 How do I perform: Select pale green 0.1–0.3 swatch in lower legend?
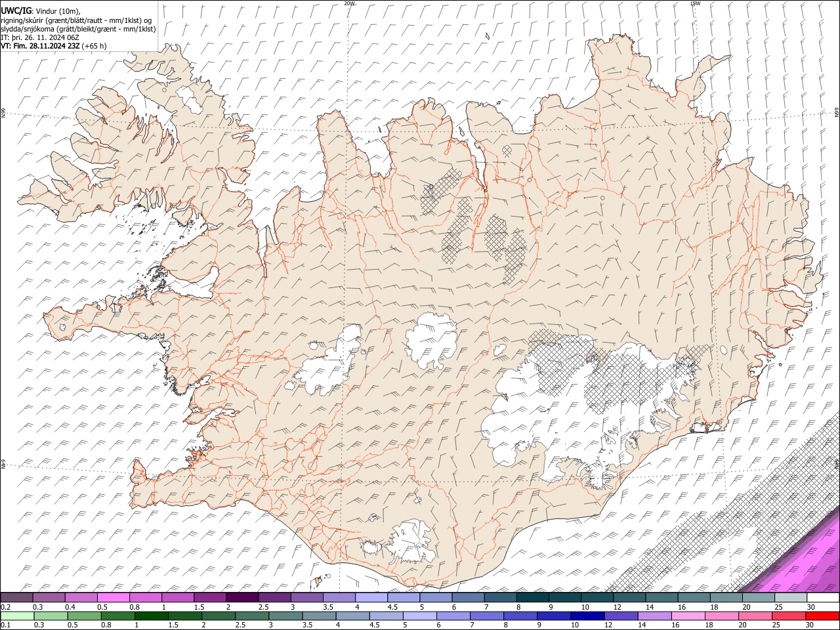(x=17, y=616)
